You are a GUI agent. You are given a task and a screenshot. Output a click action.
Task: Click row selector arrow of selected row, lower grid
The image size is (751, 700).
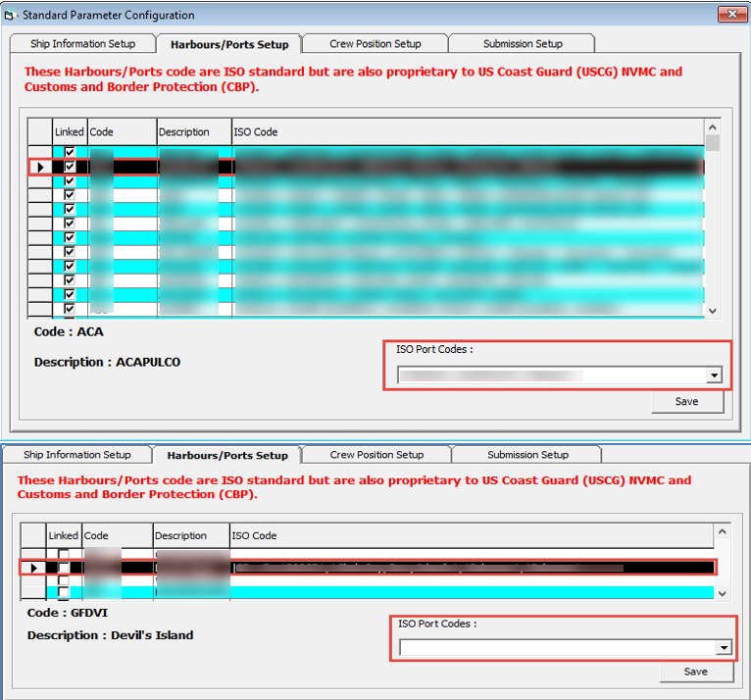pyautogui.click(x=33, y=568)
